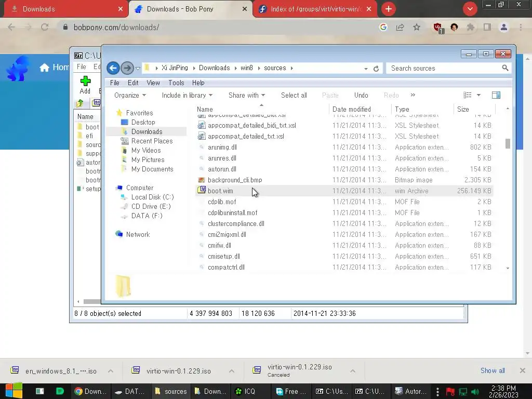Viewport: 532px width, 399px height.
Task: Select DATA (F:) drive
Action: coord(147,216)
